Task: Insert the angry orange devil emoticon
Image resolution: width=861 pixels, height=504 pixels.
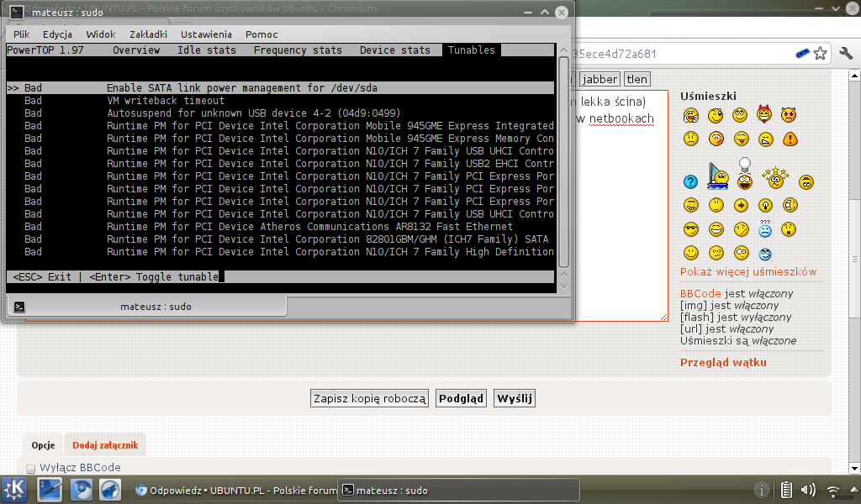Action: (789, 114)
